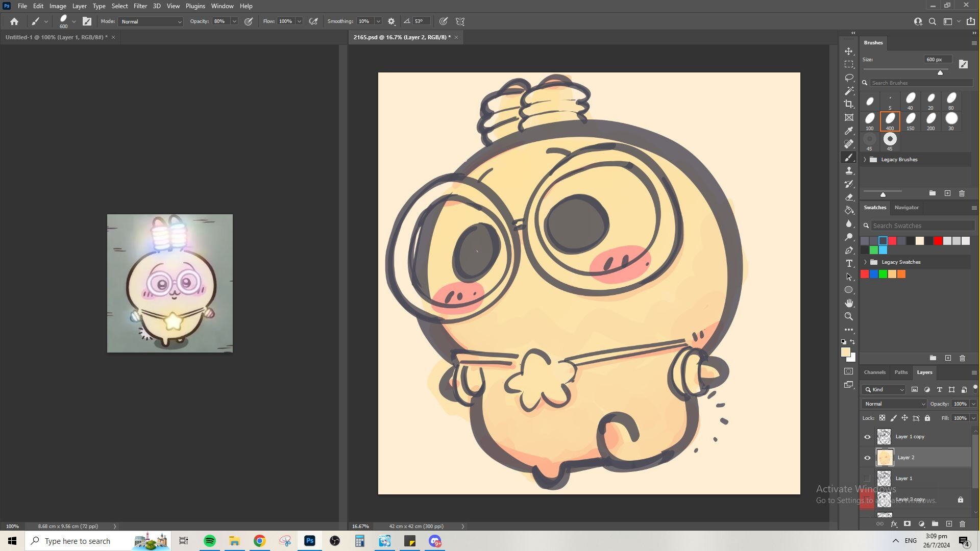Image resolution: width=980 pixels, height=551 pixels.
Task: Add layer mask button
Action: (x=907, y=524)
